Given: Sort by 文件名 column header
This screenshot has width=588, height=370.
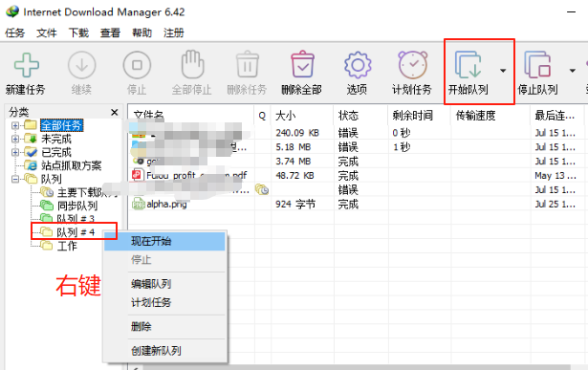Looking at the screenshot, I should click(x=190, y=115).
